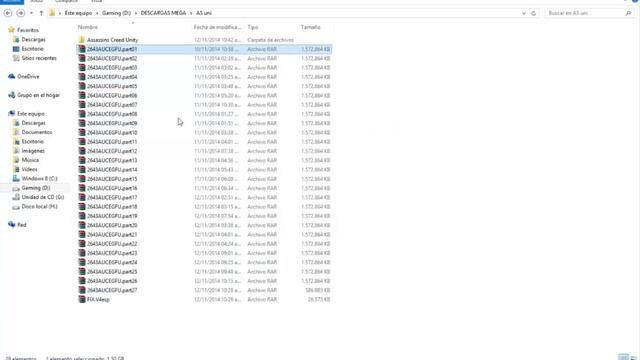640x360 pixels.
Task: Sort by the Tamaño column header
Action: [311, 27]
